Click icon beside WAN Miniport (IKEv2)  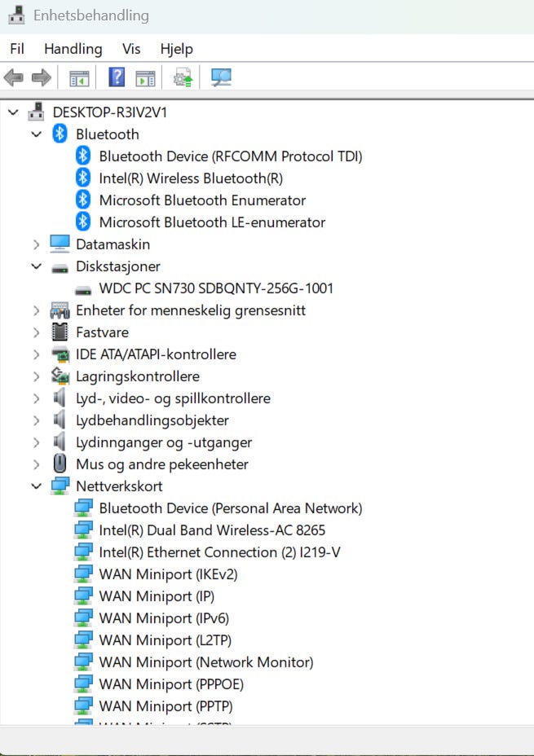[83, 574]
